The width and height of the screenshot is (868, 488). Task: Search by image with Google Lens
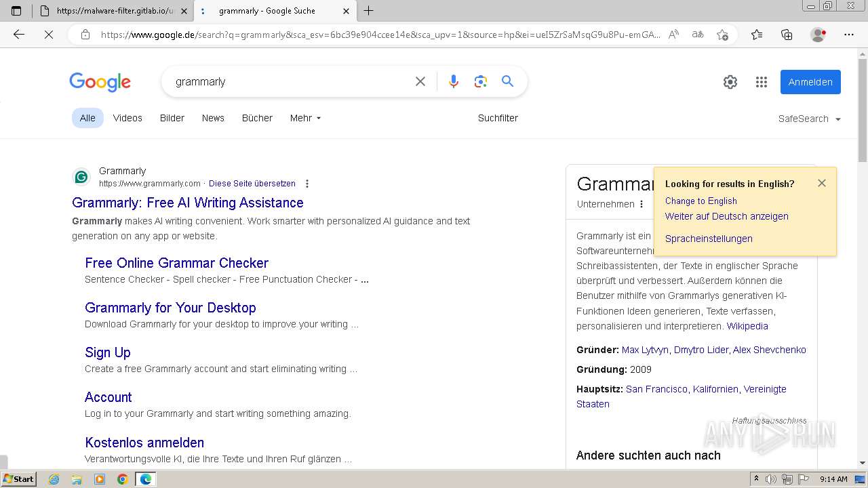[481, 81]
